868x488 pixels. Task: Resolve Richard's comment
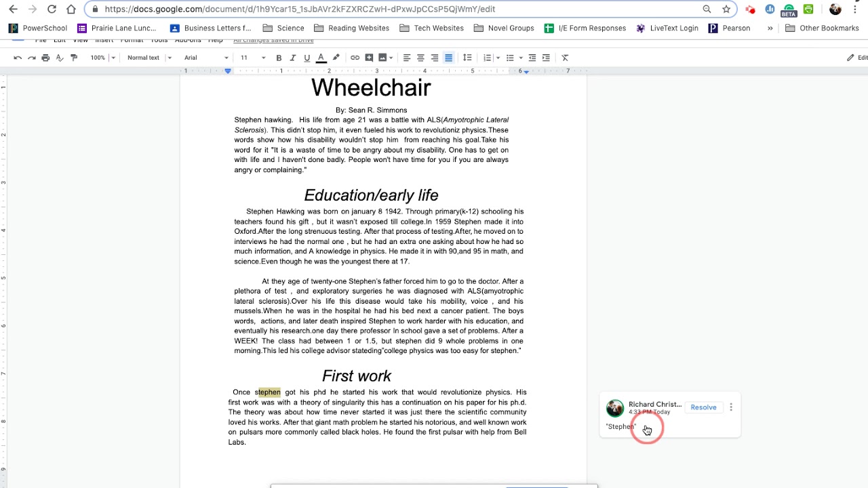703,407
